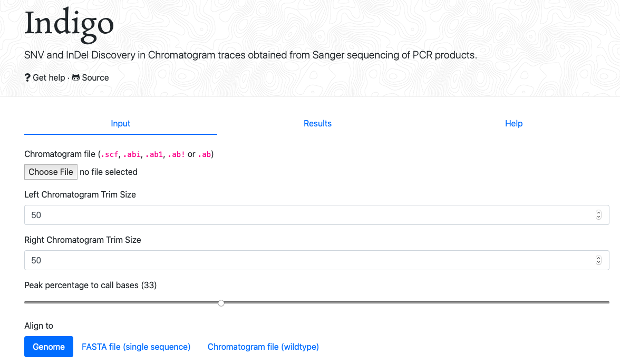This screenshot has width=620, height=364.
Task: Focus the Left Chromatogram Trim Size field
Action: [317, 215]
